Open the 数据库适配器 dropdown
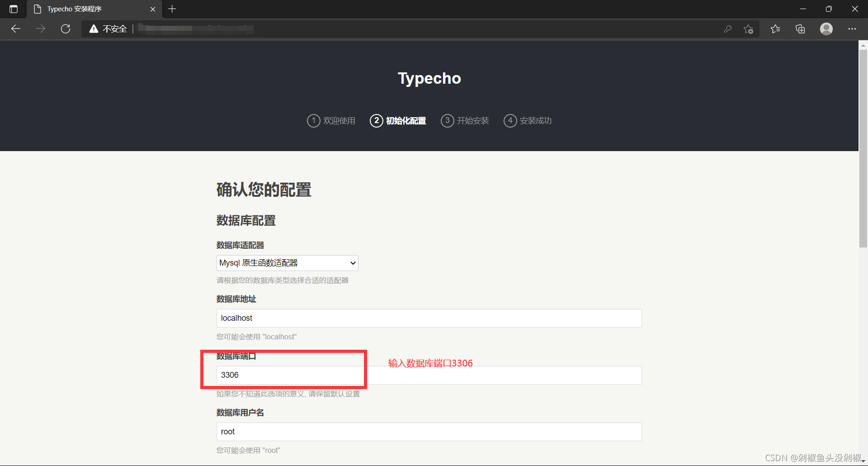Screen dimensions: 868x466 [288, 263]
